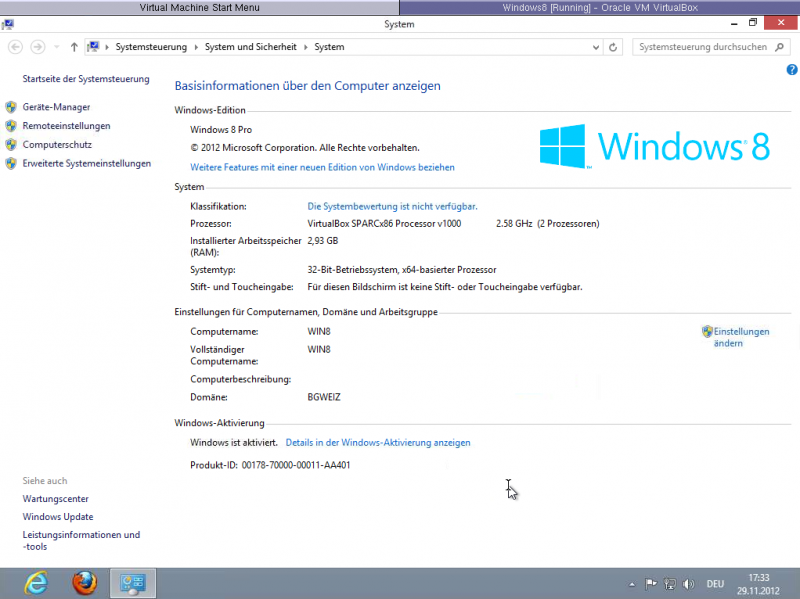Minimize the System window
Image resolution: width=800 pixels, height=599 pixels.
point(734,23)
